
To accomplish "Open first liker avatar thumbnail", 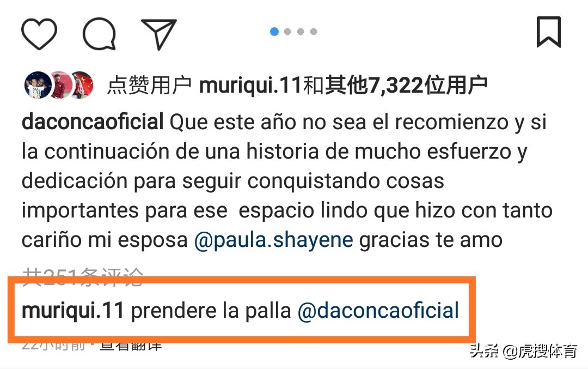I will (38, 85).
